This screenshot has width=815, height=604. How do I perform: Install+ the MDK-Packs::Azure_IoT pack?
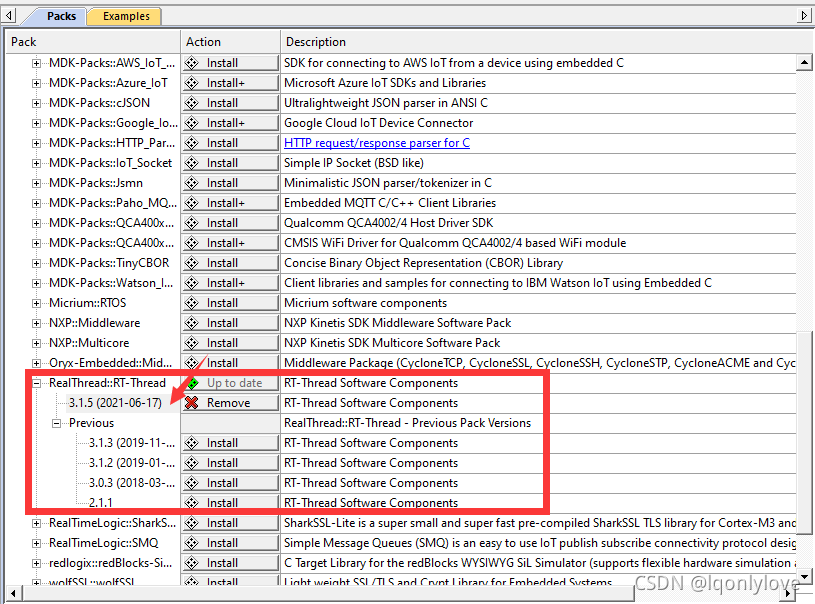tap(230, 83)
